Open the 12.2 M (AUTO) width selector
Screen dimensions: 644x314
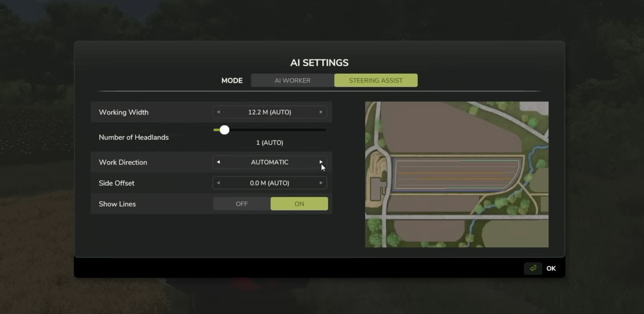(x=270, y=112)
